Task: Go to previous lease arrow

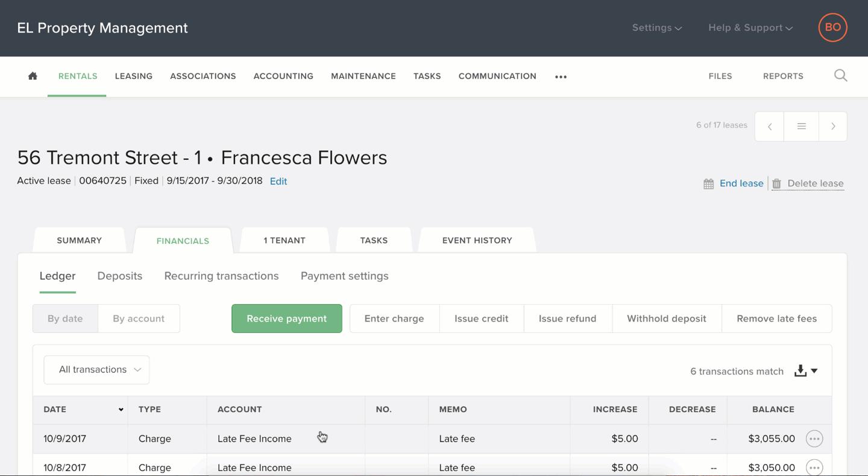Action: 770,126
